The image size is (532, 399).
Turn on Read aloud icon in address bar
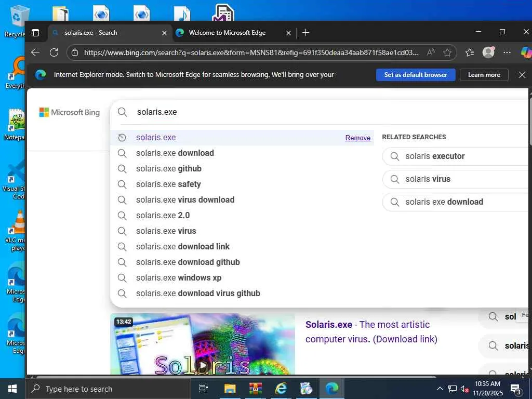pos(431,52)
